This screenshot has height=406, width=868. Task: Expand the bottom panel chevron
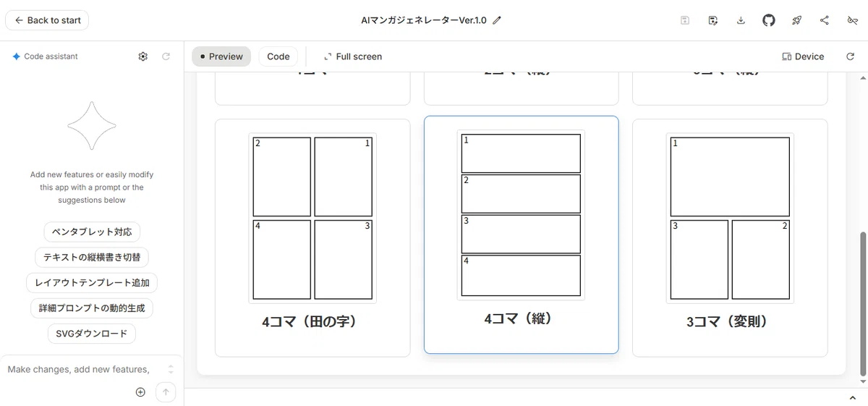[852, 397]
